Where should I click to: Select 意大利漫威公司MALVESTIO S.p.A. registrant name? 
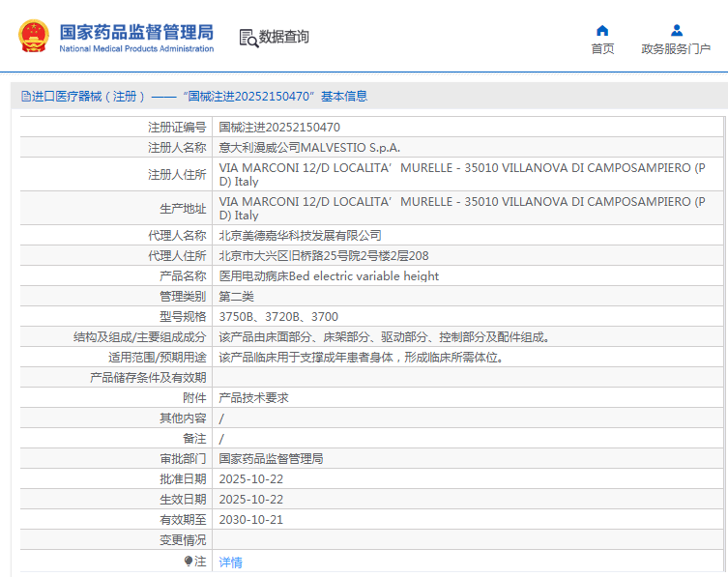point(309,148)
